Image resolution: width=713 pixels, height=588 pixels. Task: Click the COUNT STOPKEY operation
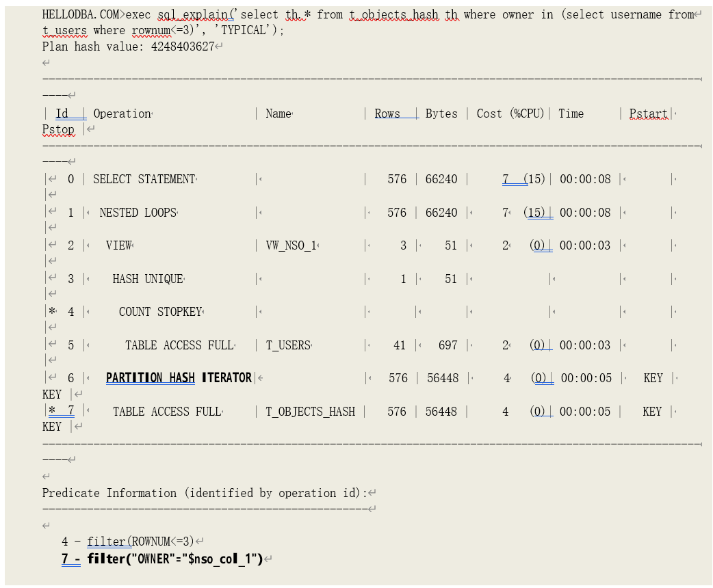click(x=160, y=312)
